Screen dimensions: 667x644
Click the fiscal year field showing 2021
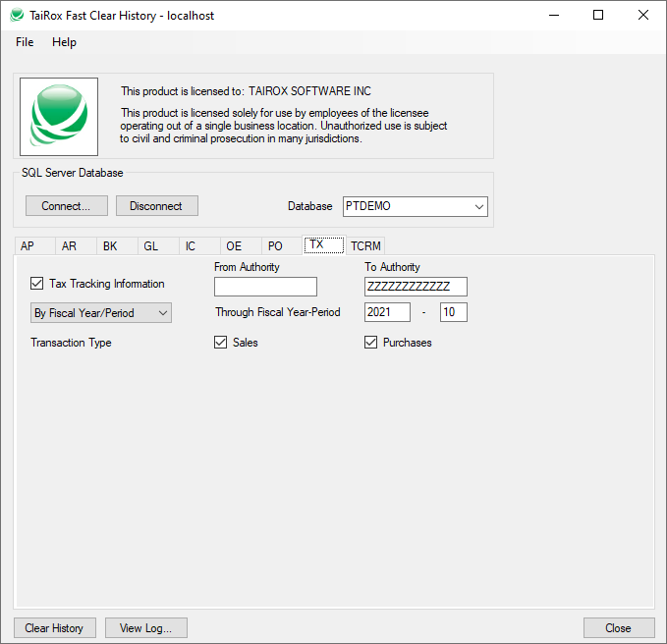tap(387, 312)
